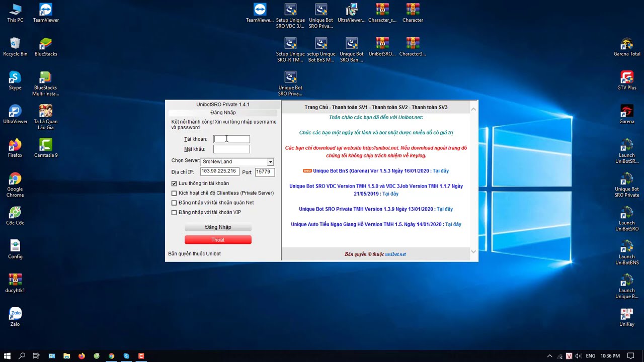This screenshot has height=362, width=644.
Task: Open Thanh toán SV2 link
Action: (390, 107)
